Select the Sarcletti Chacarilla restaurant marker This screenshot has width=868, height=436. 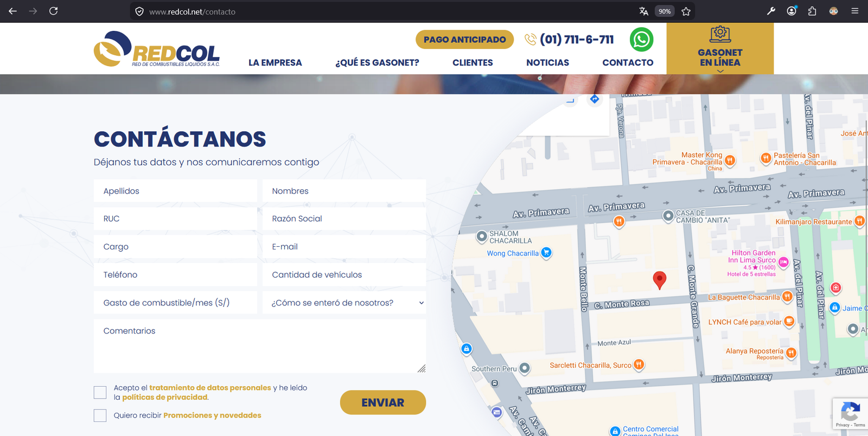(639, 364)
